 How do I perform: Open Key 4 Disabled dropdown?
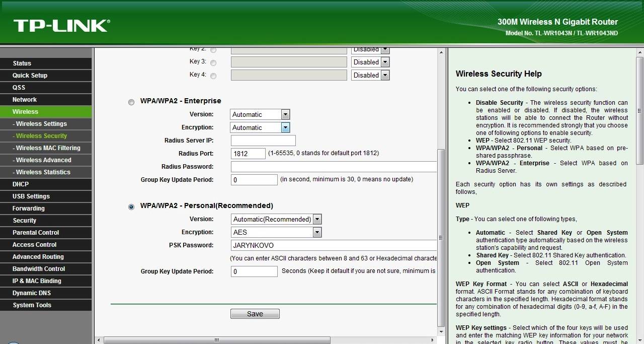371,75
